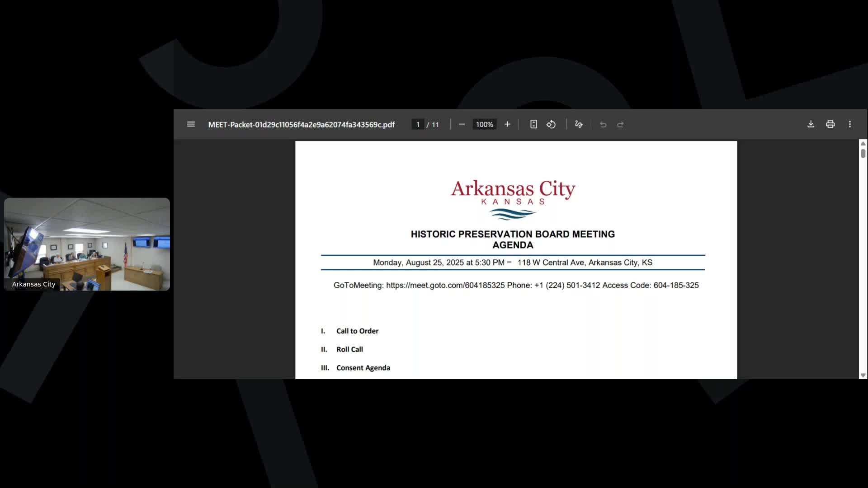The height and width of the screenshot is (488, 868).
Task: Click the PDF filename title text
Action: [x=301, y=125]
